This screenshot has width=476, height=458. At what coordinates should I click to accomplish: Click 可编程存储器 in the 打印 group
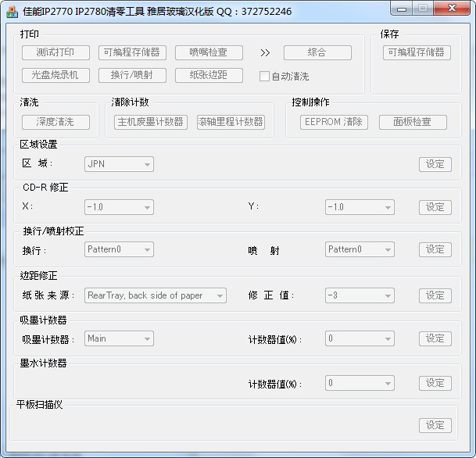[132, 52]
